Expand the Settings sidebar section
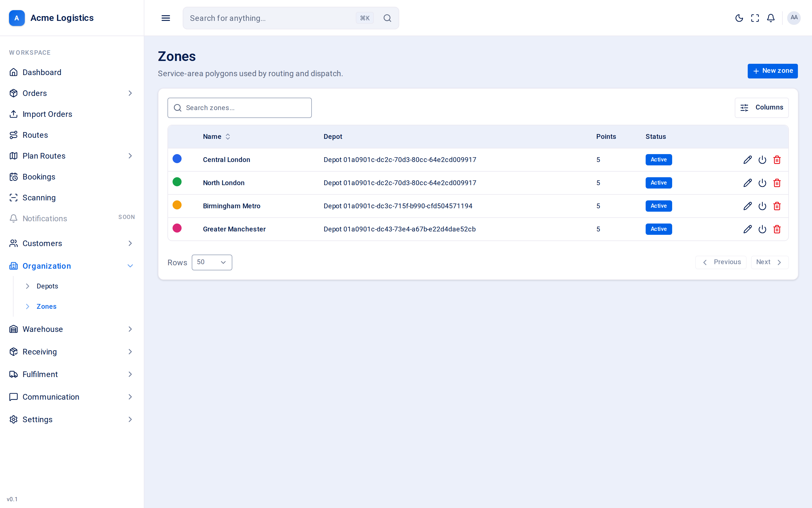 pos(72,420)
